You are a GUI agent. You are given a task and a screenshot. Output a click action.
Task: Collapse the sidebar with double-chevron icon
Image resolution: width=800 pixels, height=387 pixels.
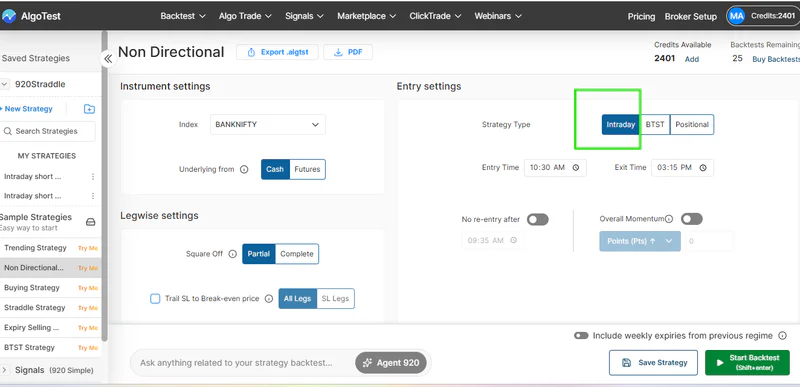(108, 59)
